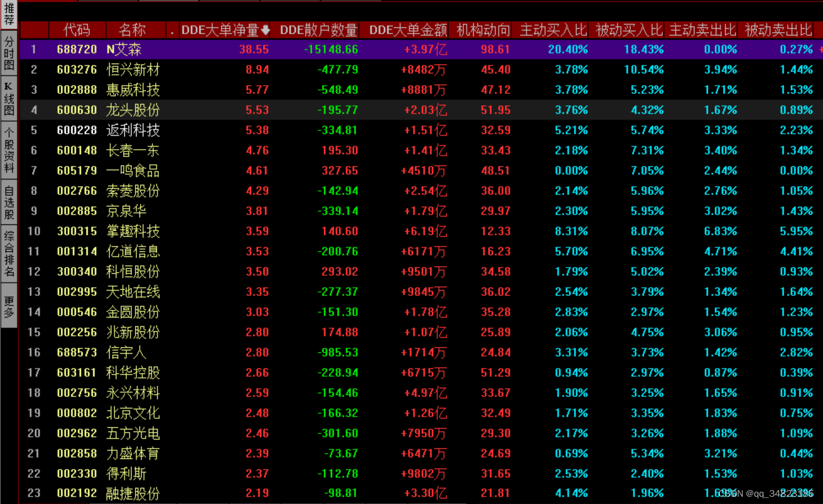Sort by the 名称 column header

(x=133, y=30)
